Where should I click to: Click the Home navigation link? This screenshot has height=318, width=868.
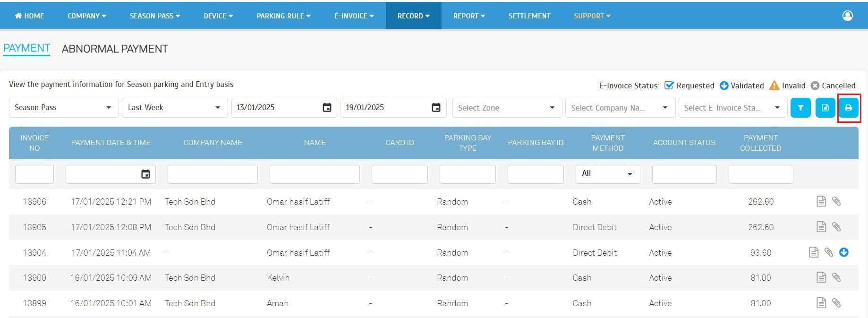click(29, 16)
